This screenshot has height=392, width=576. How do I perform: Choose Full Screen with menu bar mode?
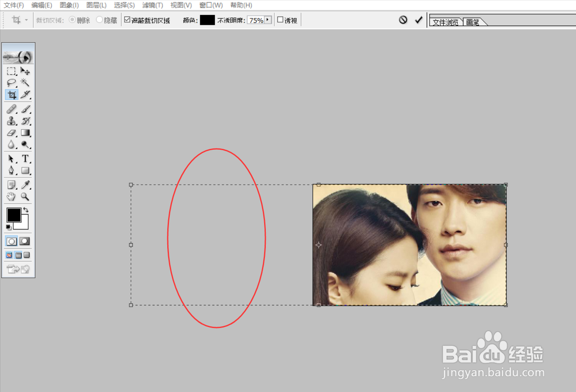pos(18,255)
